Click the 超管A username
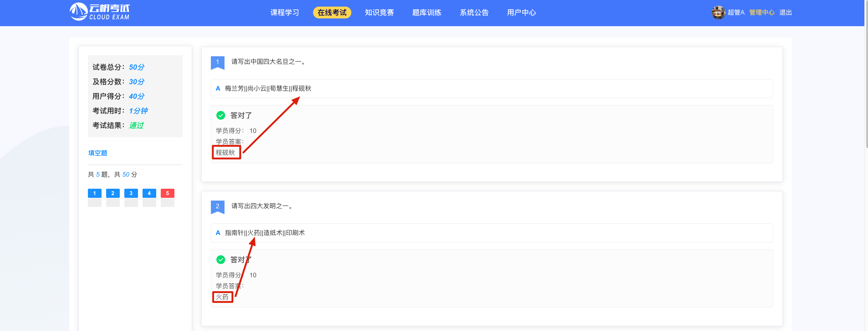The width and height of the screenshot is (868, 331). point(736,13)
